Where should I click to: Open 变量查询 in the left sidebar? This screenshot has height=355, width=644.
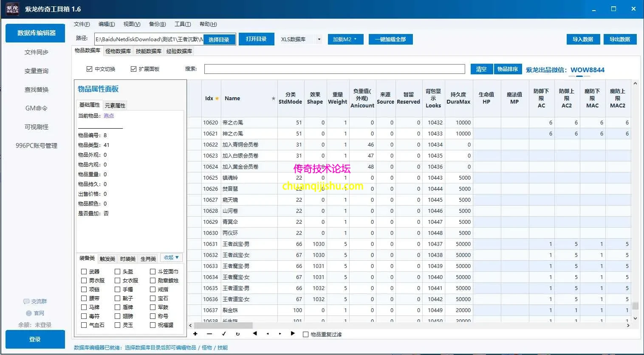pos(37,71)
